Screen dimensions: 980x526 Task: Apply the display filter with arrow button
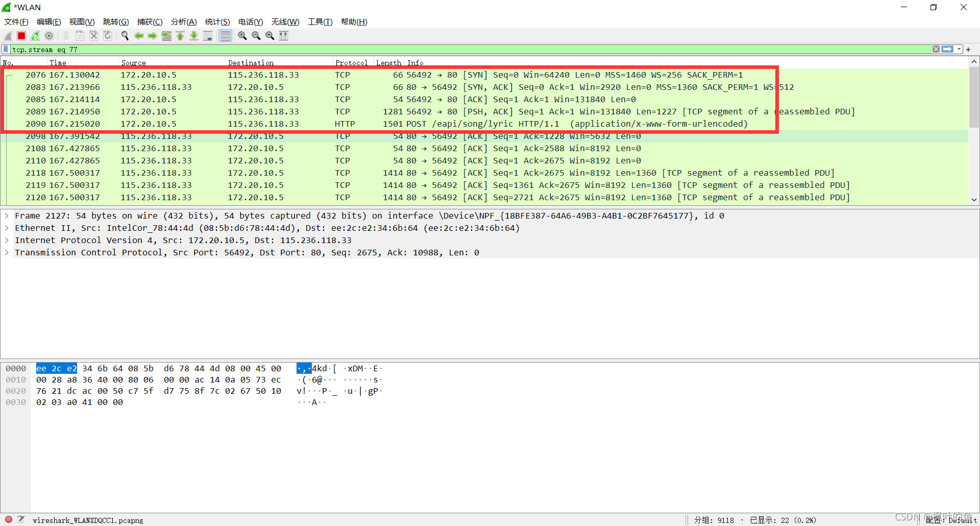[x=947, y=50]
